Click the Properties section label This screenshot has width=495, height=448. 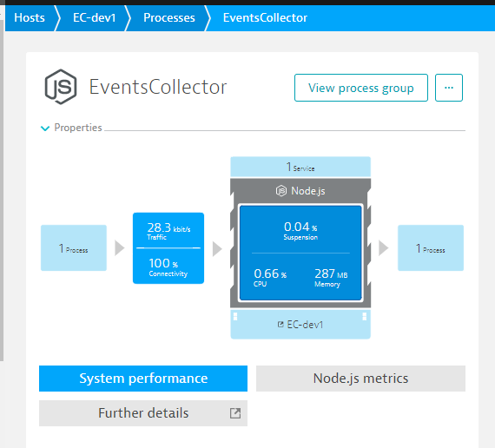78,128
